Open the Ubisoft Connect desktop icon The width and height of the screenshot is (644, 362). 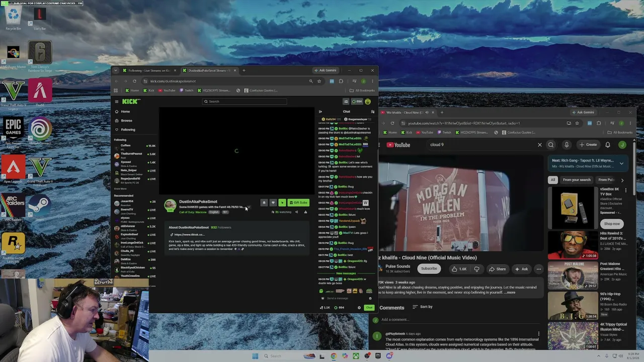point(40,131)
